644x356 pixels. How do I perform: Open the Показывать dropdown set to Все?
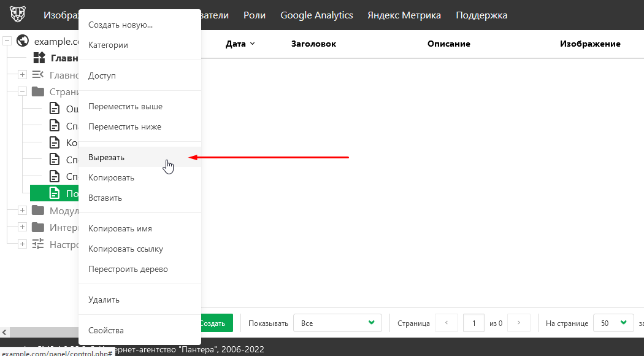[337, 323]
